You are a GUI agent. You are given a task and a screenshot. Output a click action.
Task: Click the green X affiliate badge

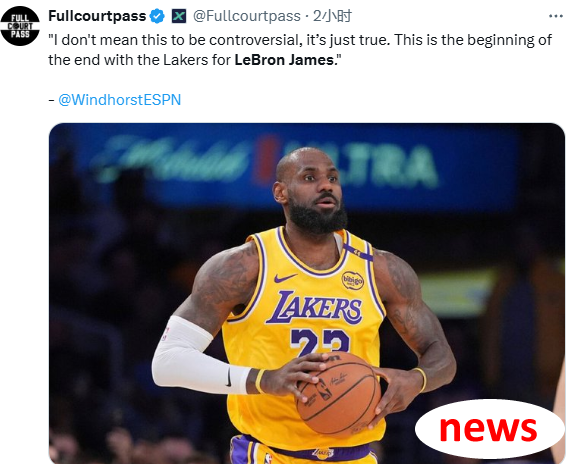tap(179, 16)
